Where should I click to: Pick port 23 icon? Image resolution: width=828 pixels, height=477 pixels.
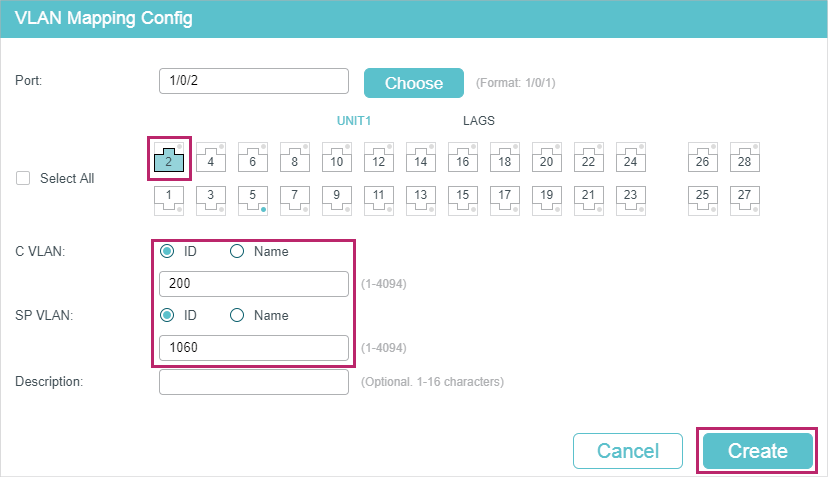click(x=631, y=200)
